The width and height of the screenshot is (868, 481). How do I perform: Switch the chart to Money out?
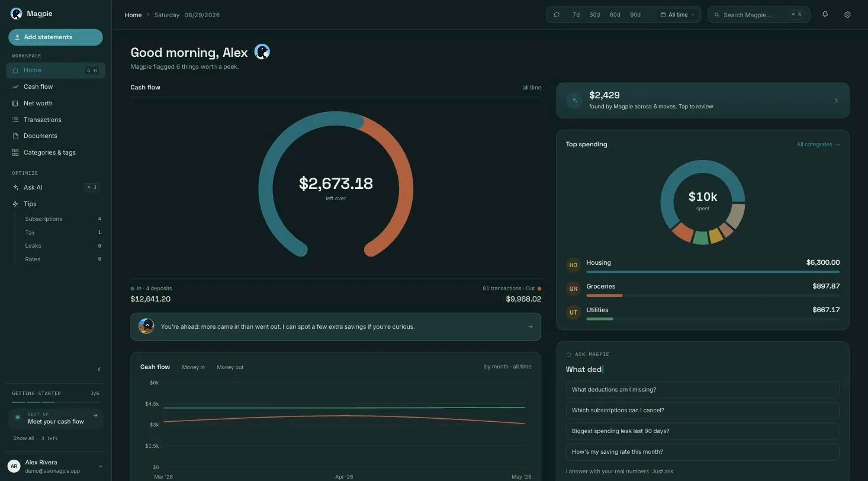(230, 367)
